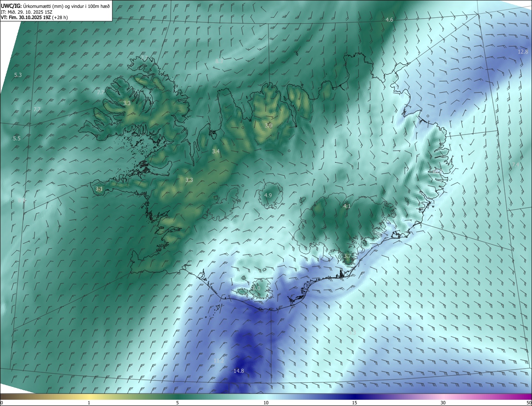Click the yellow segment of the color bar
The image size is (532, 406).
89,397
